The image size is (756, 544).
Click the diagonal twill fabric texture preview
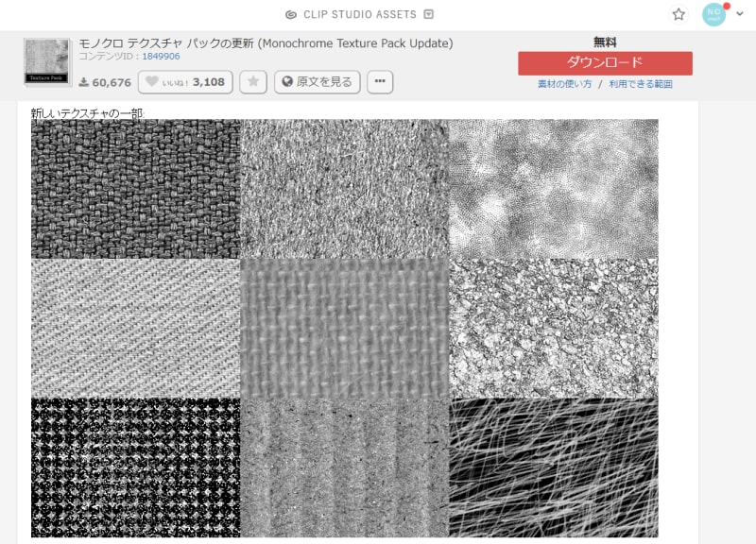pyautogui.click(x=135, y=328)
